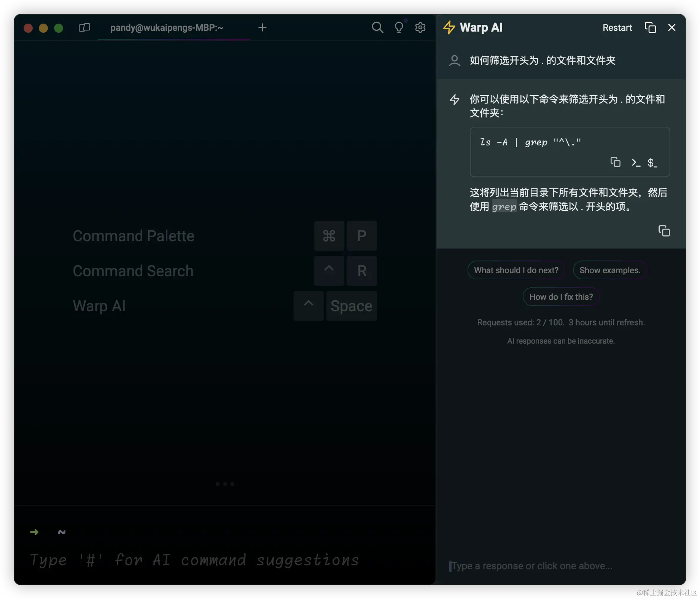
Task: Click the inline grep code text
Action: click(504, 207)
